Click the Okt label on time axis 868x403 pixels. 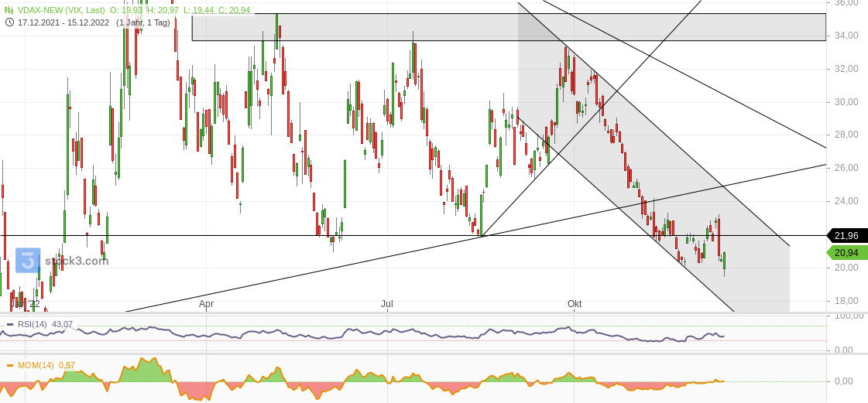pos(575,304)
